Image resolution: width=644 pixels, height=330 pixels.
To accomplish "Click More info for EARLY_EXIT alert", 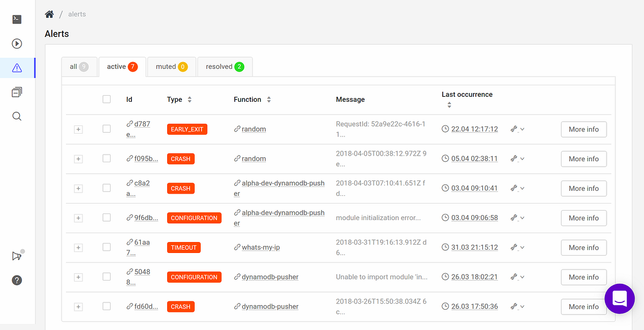I will click(584, 129).
